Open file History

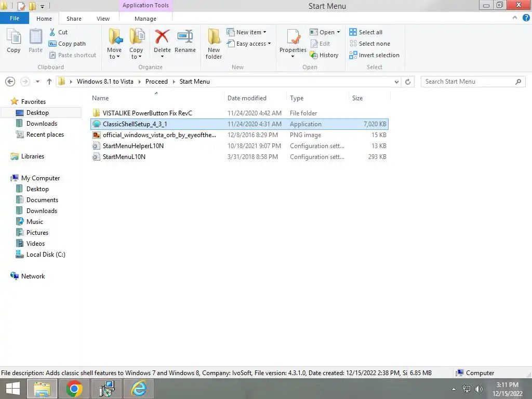324,55
